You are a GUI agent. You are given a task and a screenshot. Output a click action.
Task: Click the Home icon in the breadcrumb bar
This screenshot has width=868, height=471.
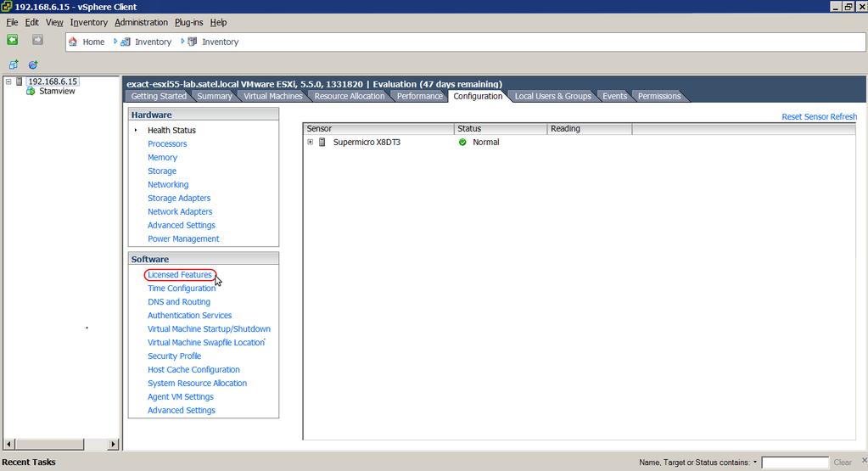pos(72,42)
